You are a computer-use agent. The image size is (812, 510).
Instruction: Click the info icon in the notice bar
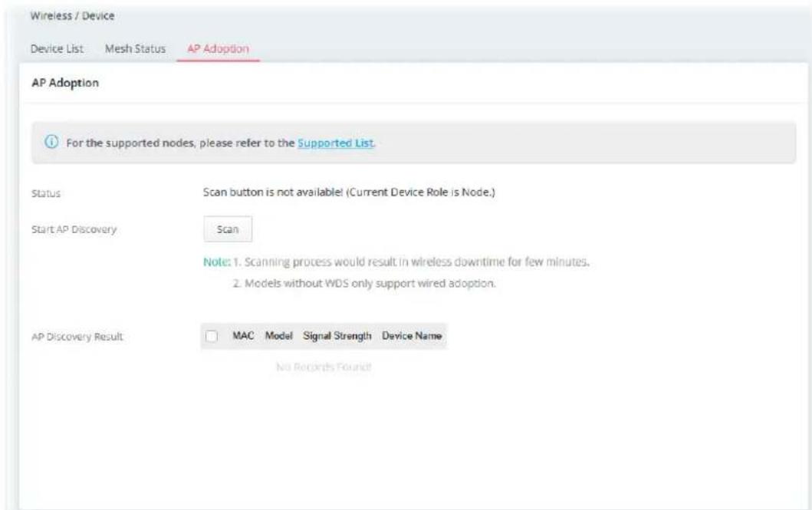point(51,142)
